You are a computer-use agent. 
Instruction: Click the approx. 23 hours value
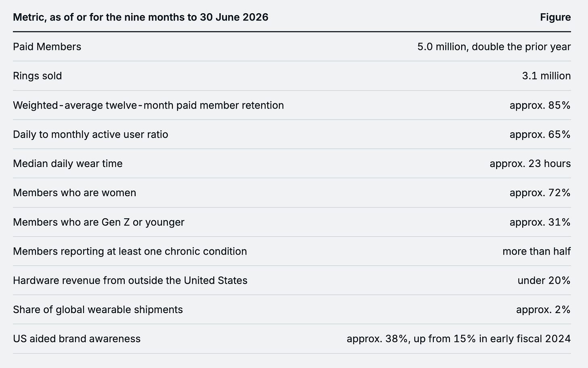point(530,163)
